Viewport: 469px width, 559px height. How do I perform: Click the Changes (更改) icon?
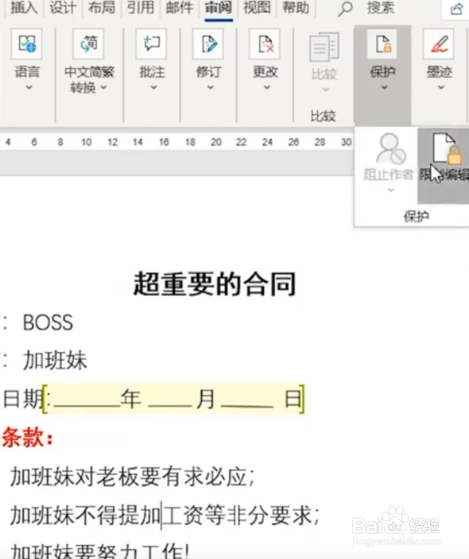pyautogui.click(x=265, y=44)
